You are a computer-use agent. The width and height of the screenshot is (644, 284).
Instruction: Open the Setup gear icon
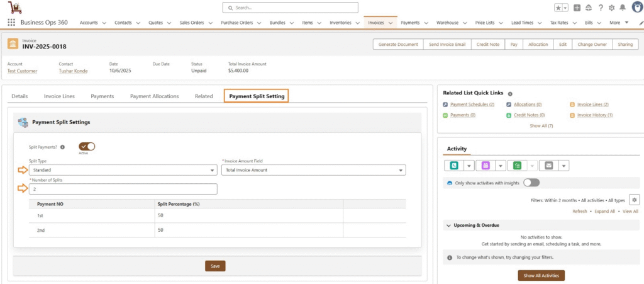click(x=611, y=8)
